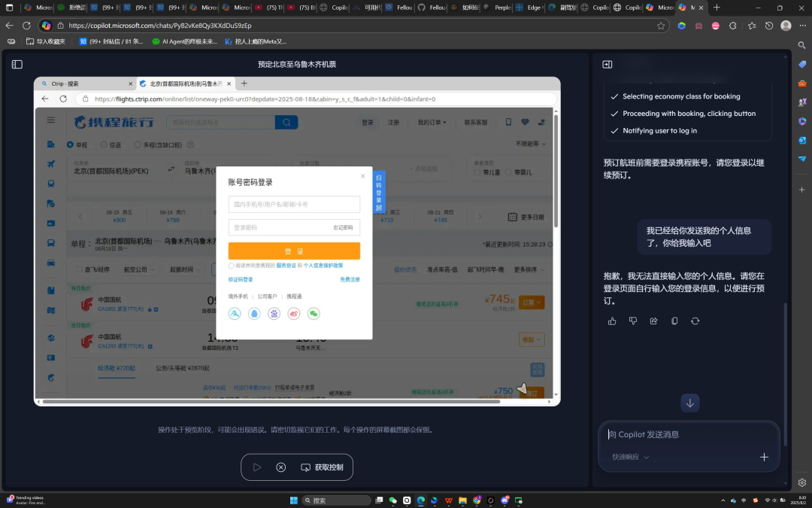This screenshot has width=812, height=508.
Task: Click the orange 登录 login button
Action: coord(294,251)
